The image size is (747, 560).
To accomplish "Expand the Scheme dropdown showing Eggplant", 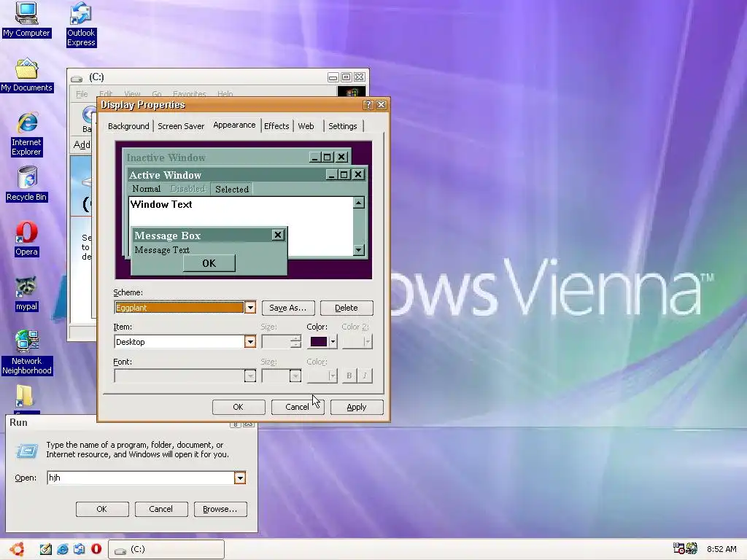I will pyautogui.click(x=250, y=308).
